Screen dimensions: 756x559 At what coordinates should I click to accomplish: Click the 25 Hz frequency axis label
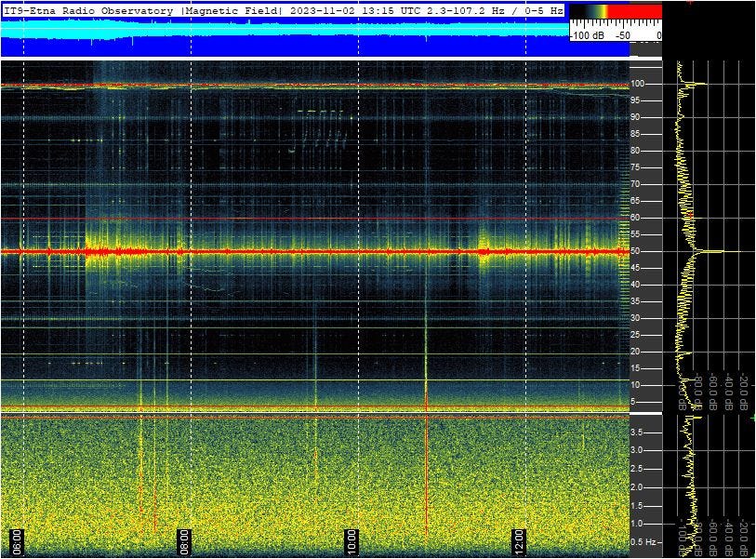click(635, 335)
